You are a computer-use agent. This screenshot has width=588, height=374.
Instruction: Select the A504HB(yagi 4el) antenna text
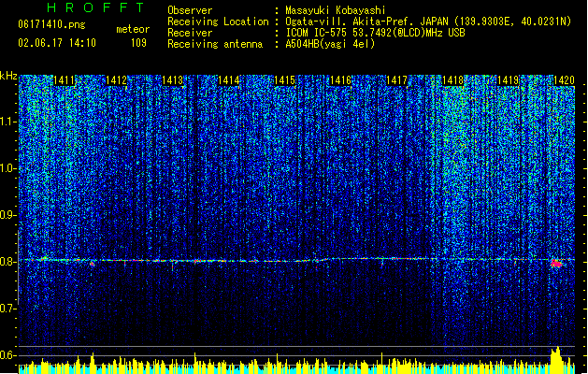tap(330, 44)
